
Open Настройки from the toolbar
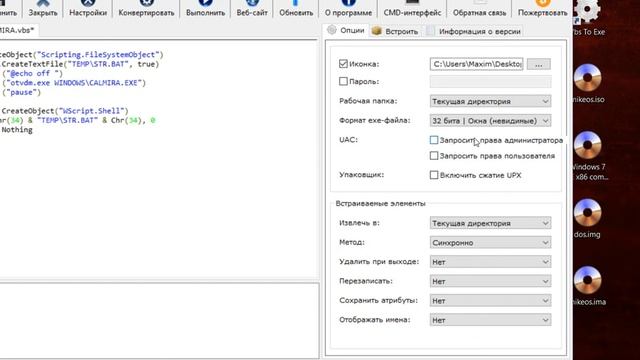(88, 9)
